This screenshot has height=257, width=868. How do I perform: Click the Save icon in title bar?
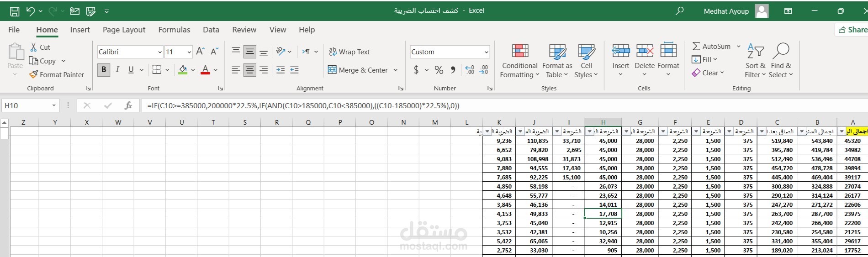point(15,11)
